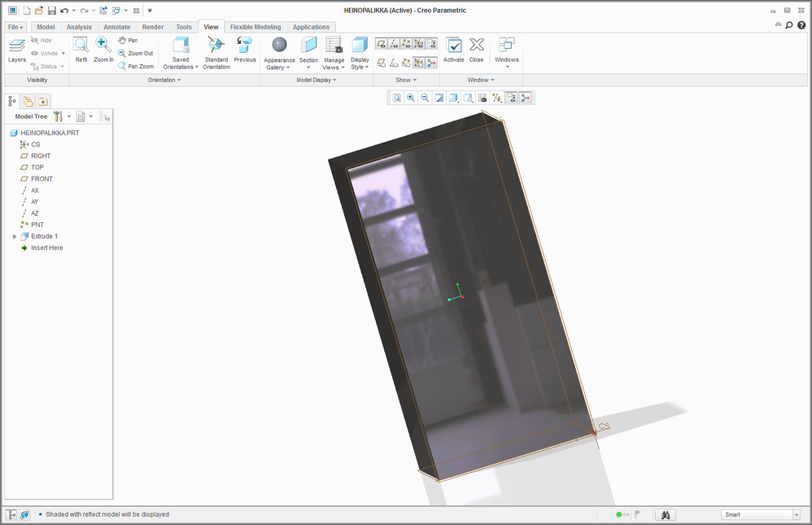Toggle point display in Show group
Viewport: 812px width, 525px height.
(406, 44)
